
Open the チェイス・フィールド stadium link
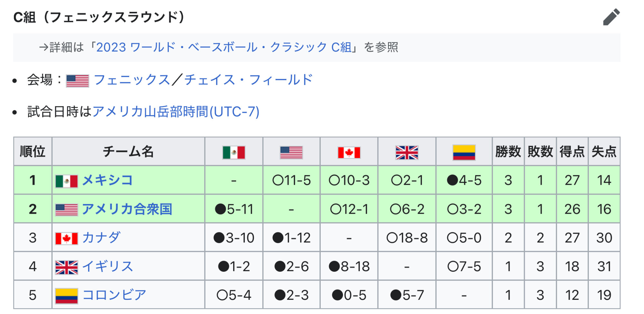tap(248, 80)
